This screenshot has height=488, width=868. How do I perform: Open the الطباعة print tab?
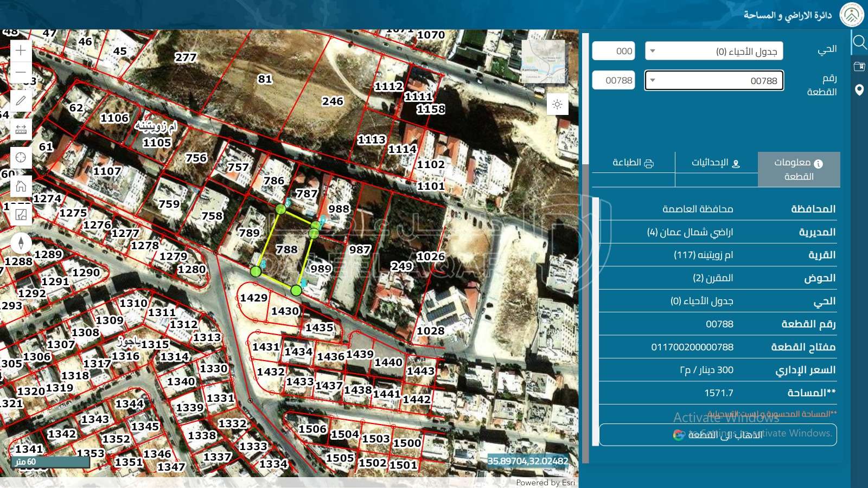click(x=633, y=163)
